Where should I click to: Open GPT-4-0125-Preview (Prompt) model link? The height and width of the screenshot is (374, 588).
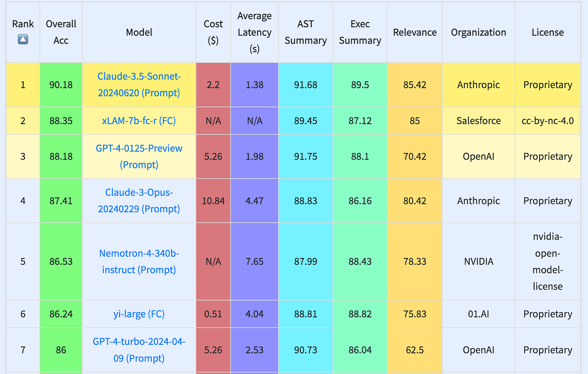click(139, 156)
